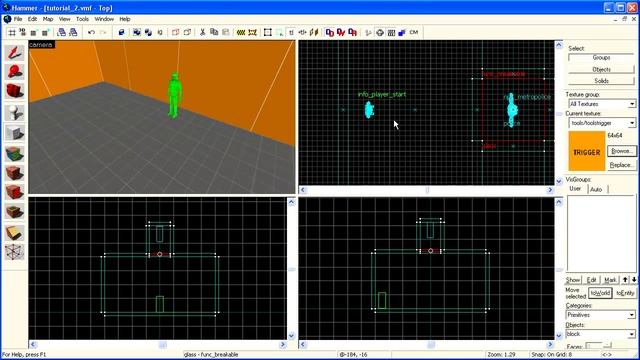Viewport: 640px width, 360px height.
Task: Click the Dw displacement mask icon
Action: [341, 32]
